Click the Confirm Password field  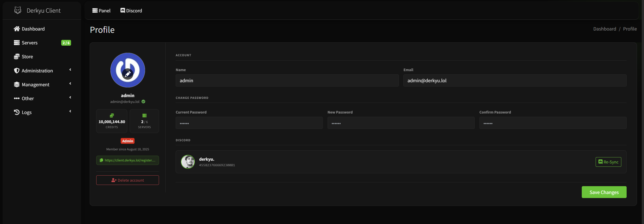[x=553, y=123]
